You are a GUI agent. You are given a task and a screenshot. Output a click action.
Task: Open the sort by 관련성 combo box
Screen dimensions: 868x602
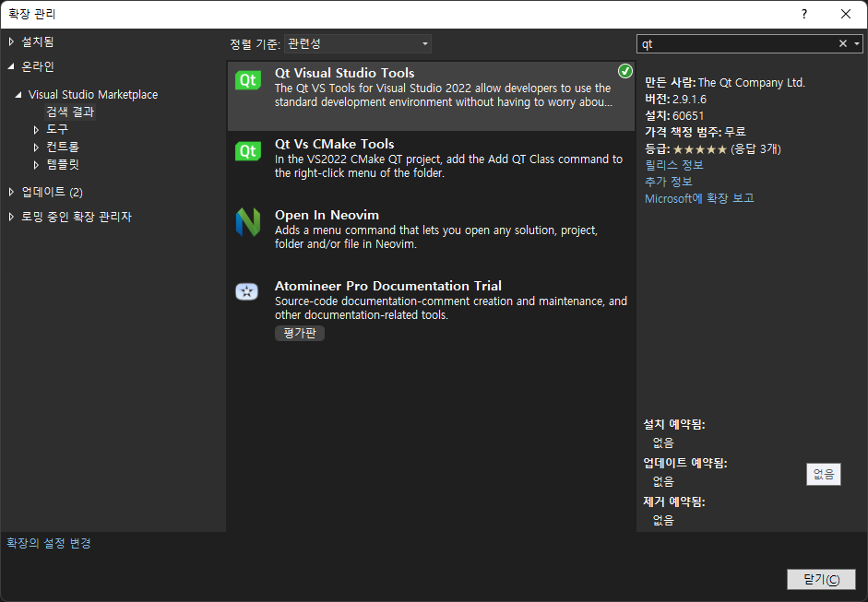(358, 43)
